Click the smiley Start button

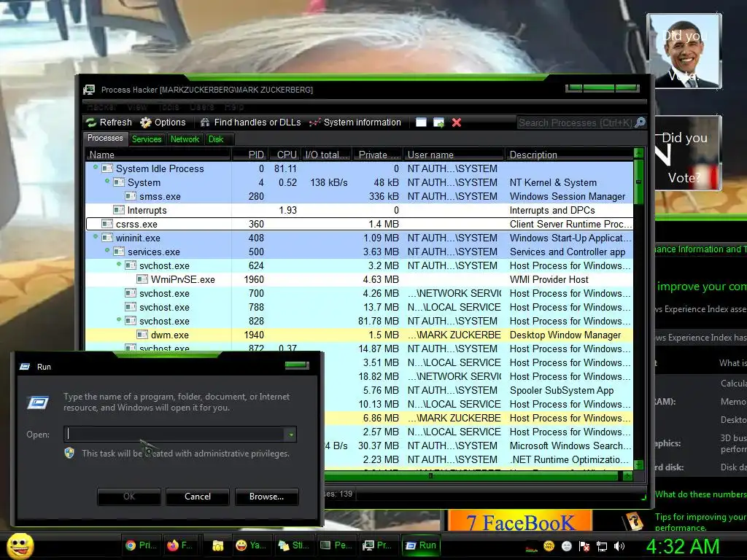(x=20, y=546)
